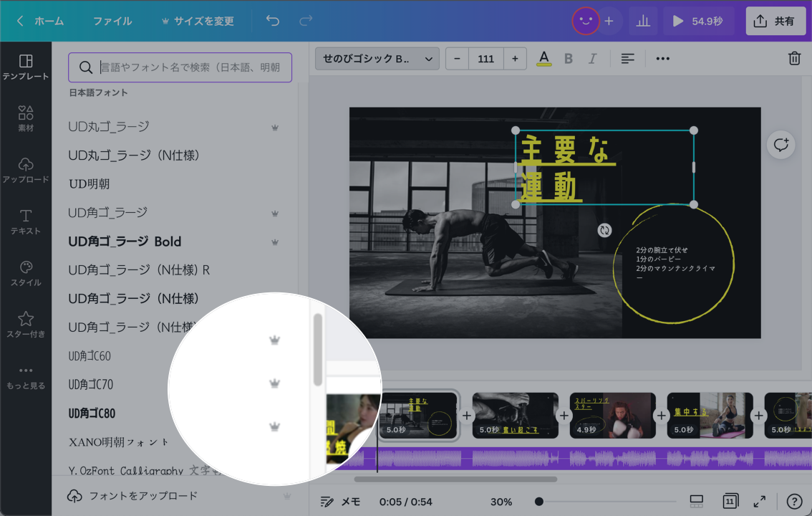Add a collaborator with the plus icon

[x=609, y=21]
